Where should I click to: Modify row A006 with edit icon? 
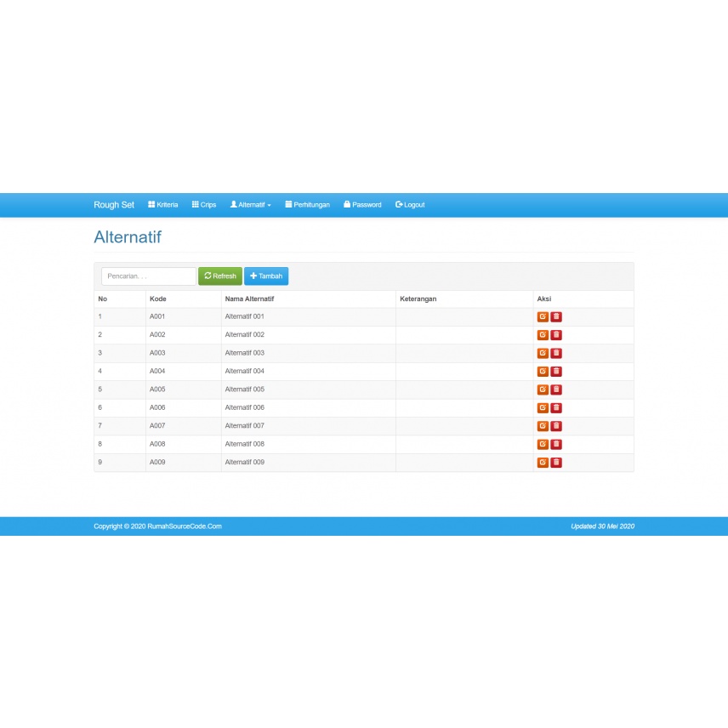point(543,407)
